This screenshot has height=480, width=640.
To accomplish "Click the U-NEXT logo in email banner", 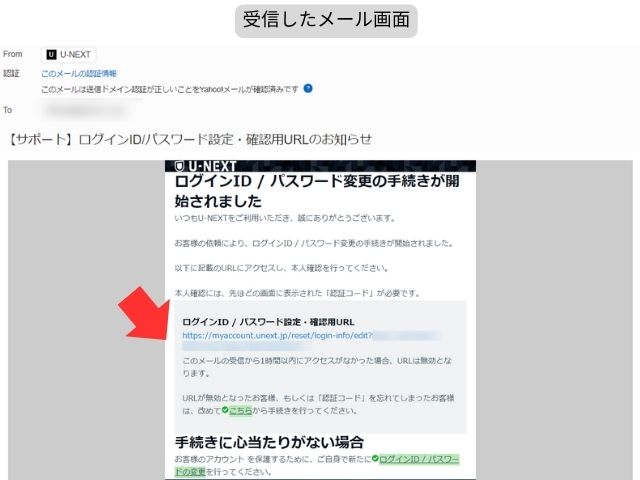I will 206,166.
